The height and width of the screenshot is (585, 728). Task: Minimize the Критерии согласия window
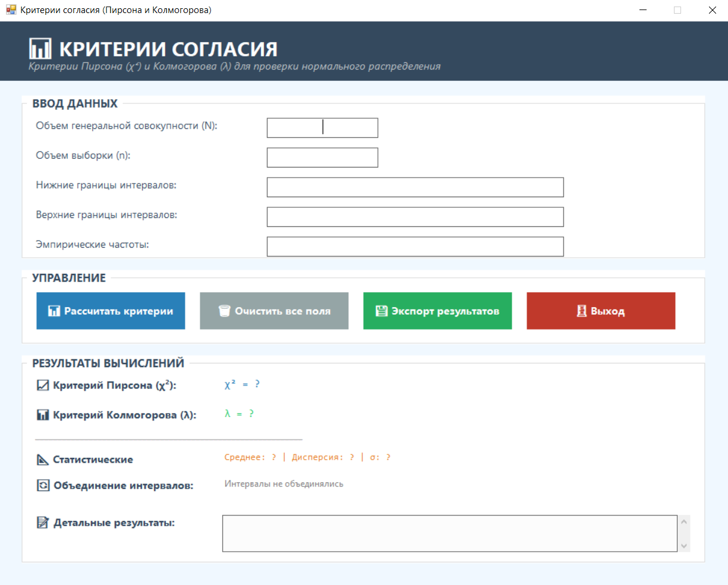[x=643, y=10]
